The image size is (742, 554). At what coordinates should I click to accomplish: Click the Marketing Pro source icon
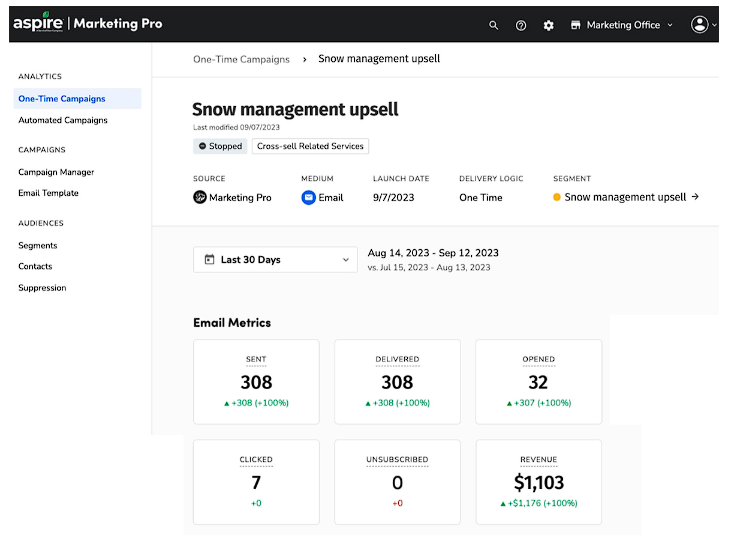(x=200, y=197)
